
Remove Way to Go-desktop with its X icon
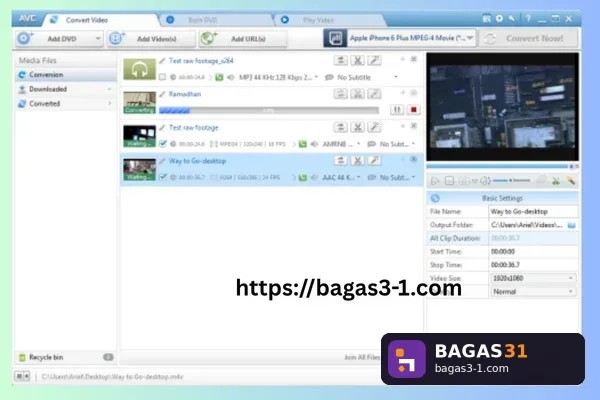tap(414, 159)
